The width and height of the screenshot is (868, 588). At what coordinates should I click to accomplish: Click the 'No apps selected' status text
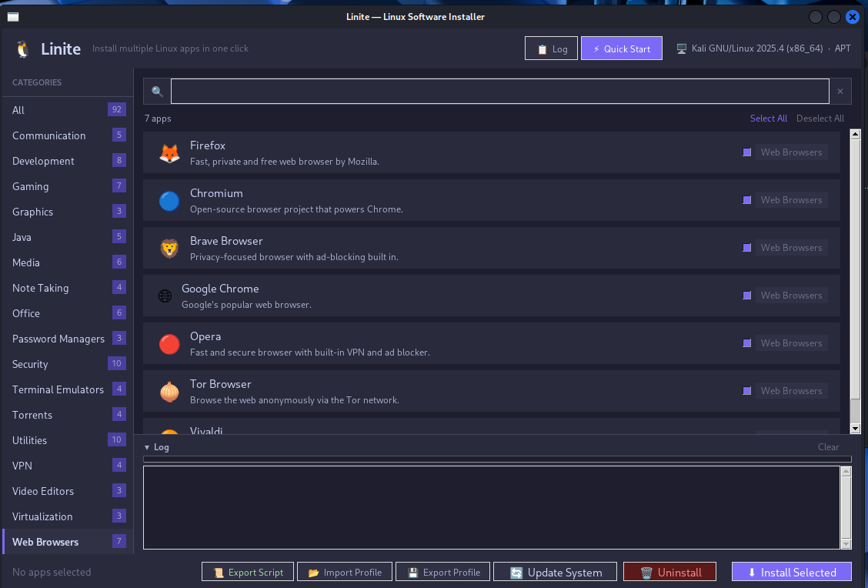(52, 572)
